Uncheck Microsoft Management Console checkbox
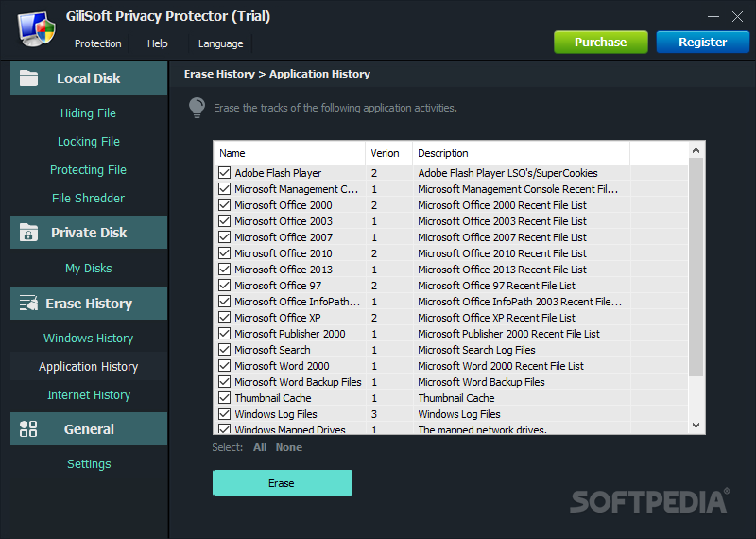Image resolution: width=756 pixels, height=539 pixels. [x=224, y=189]
